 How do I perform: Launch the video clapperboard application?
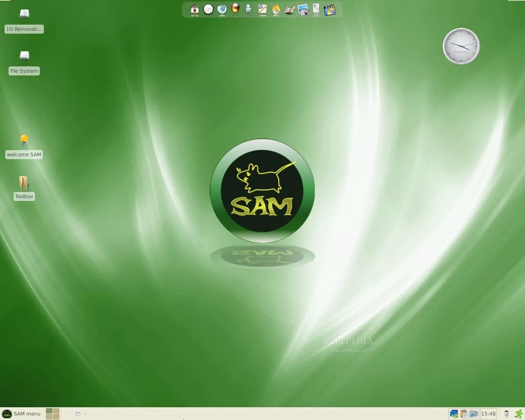pos(330,9)
